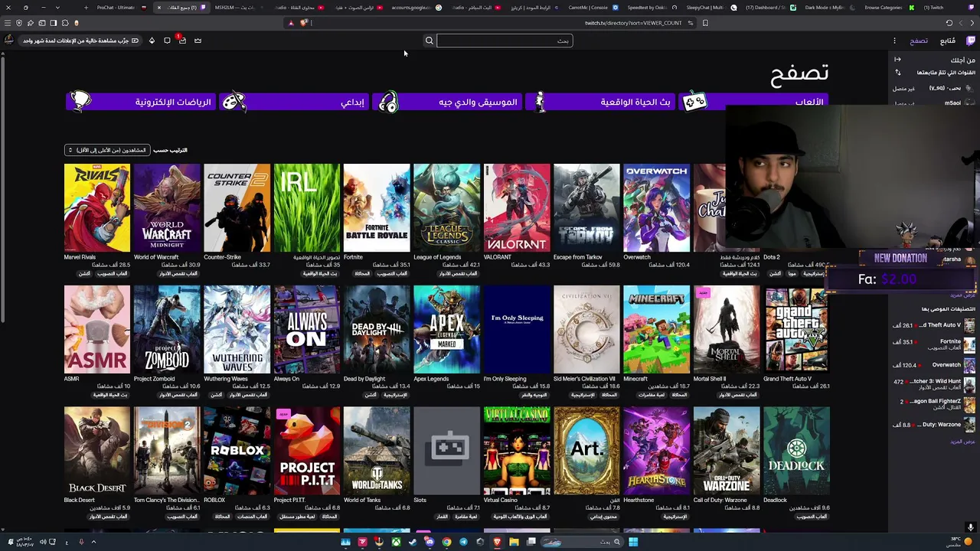This screenshot has width=980, height=551.
Task: Click the sort icon in the sidebar
Action: tap(898, 73)
